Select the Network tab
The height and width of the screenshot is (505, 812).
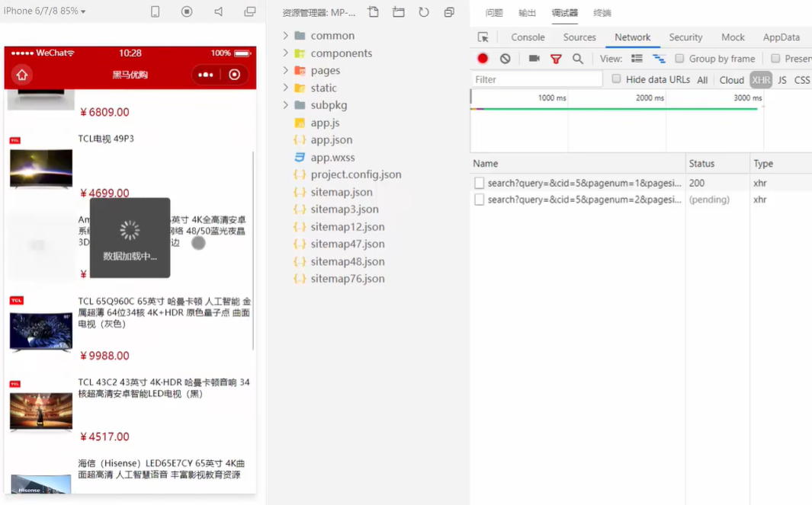point(632,37)
